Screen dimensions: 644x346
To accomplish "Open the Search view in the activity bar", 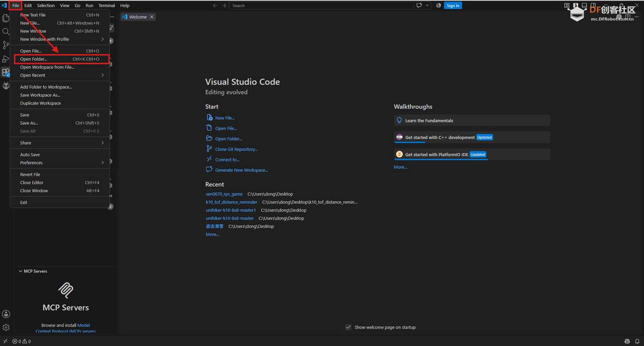I will pos(6,32).
